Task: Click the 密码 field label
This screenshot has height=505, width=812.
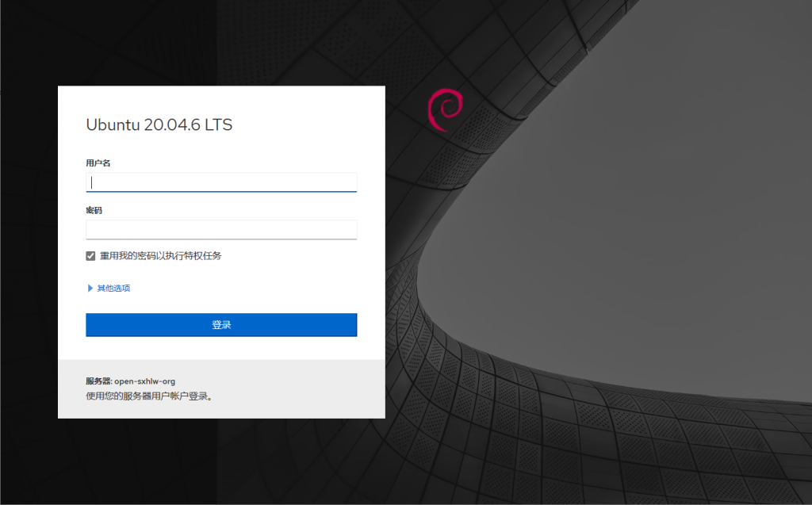Action: click(94, 211)
